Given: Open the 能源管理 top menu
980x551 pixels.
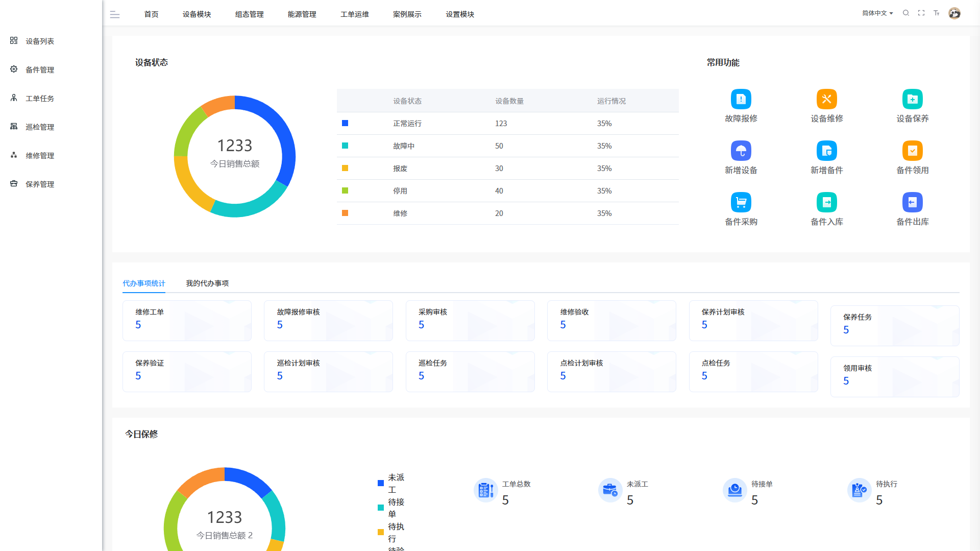Looking at the screenshot, I should click(x=302, y=14).
